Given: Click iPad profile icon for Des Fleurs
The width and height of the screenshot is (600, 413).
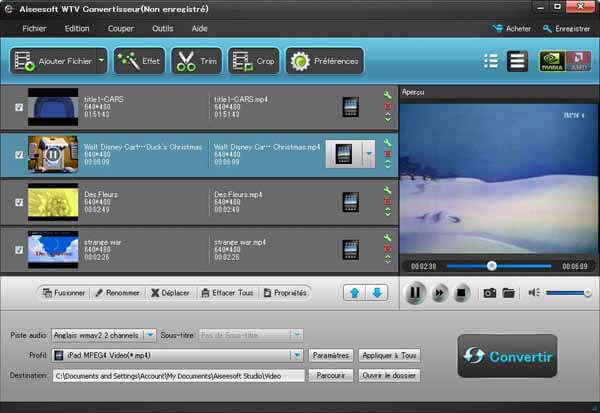Looking at the screenshot, I should [x=350, y=202].
